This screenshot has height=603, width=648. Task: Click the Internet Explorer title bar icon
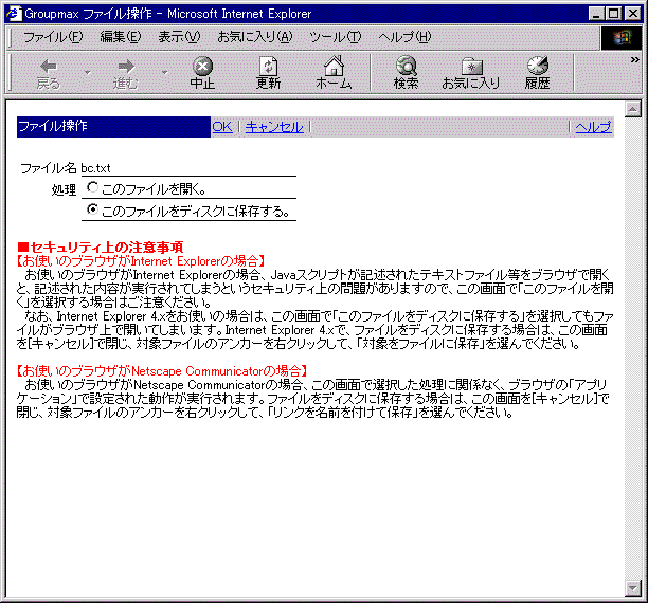[x=14, y=14]
